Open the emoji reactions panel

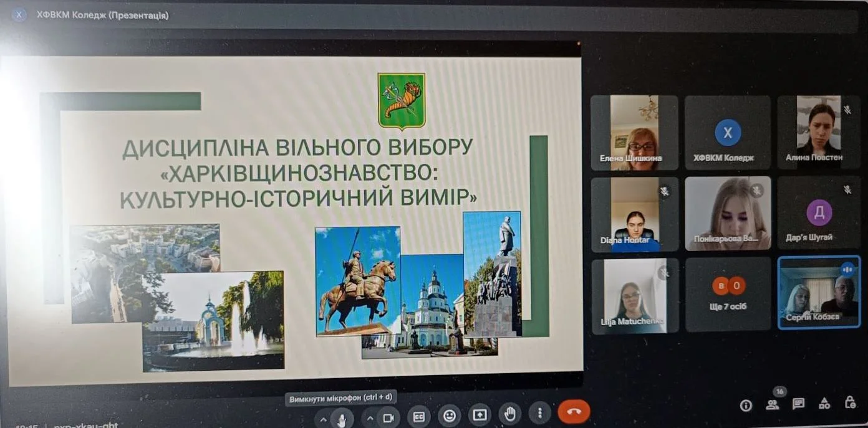pyautogui.click(x=449, y=415)
